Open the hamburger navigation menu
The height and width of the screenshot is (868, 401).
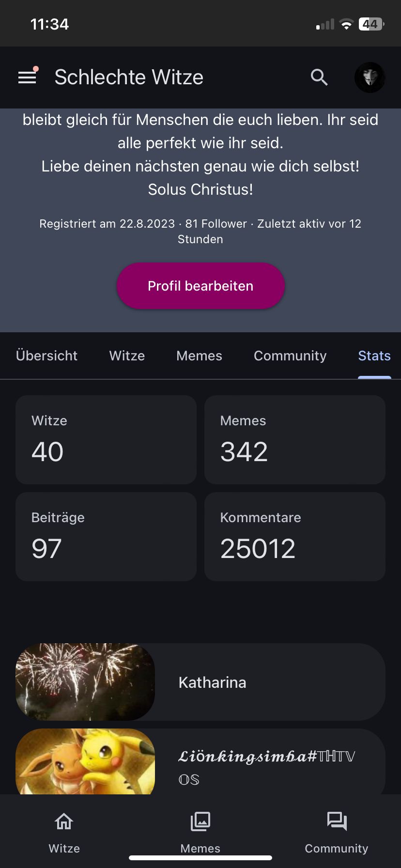28,77
